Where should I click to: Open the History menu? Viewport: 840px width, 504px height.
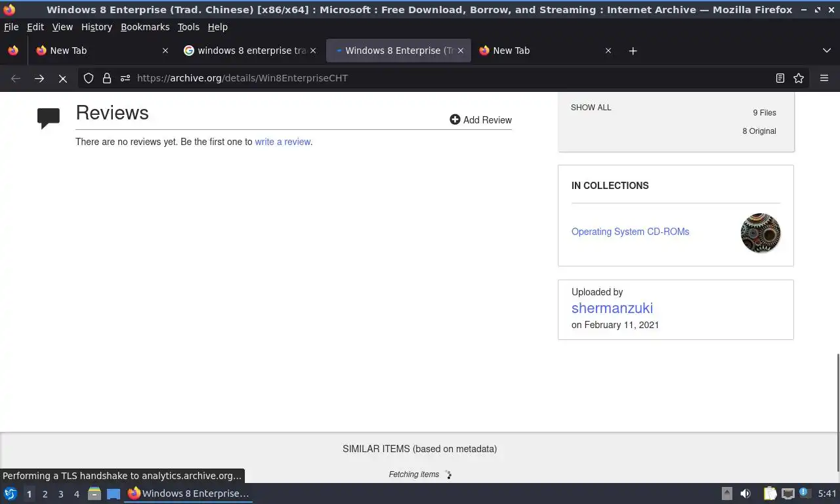(96, 27)
